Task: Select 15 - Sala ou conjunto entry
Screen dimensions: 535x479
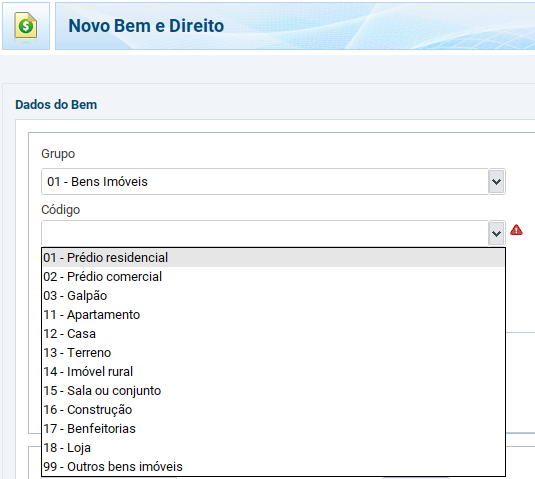Action: pos(273,391)
